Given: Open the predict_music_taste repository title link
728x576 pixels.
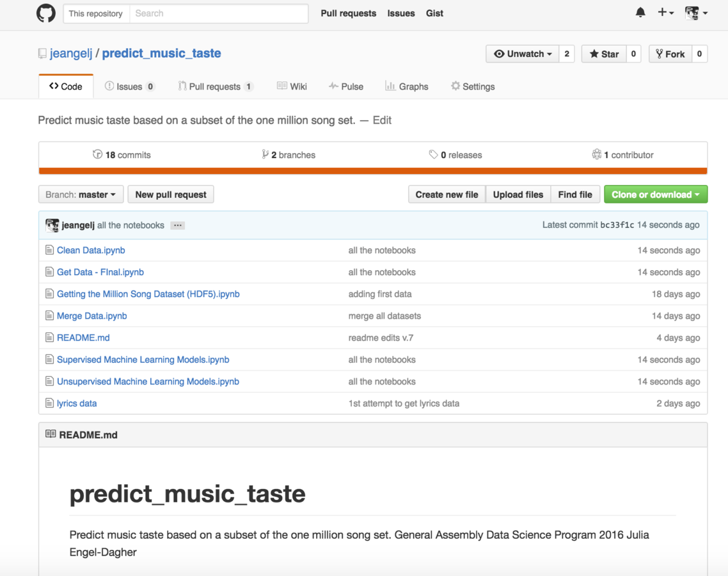Looking at the screenshot, I should click(x=161, y=53).
